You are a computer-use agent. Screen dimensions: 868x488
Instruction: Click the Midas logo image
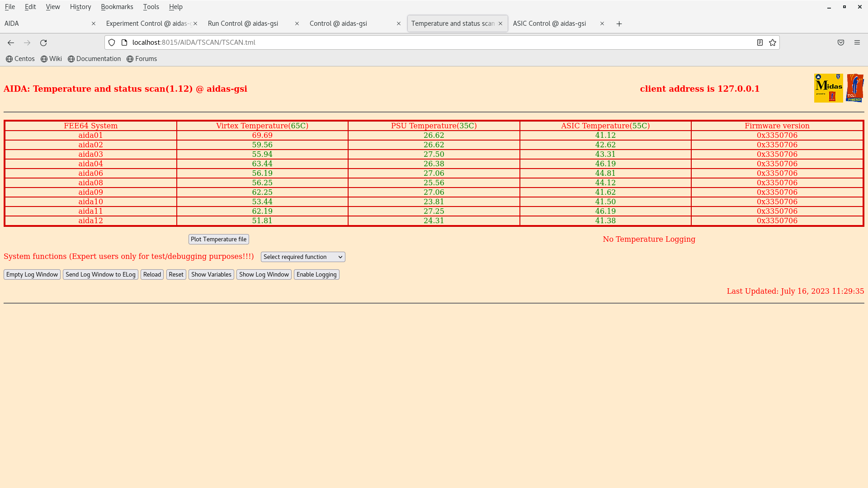coord(828,88)
